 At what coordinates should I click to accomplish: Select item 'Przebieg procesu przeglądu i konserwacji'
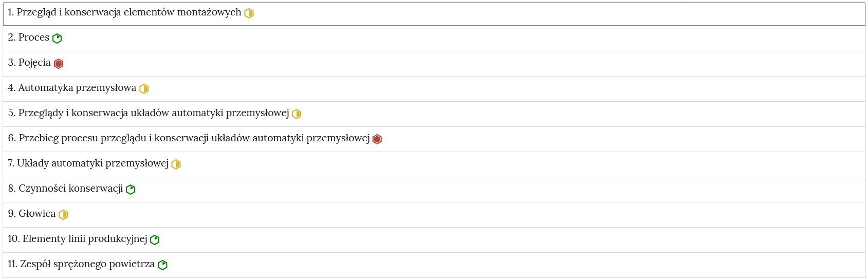(x=194, y=138)
